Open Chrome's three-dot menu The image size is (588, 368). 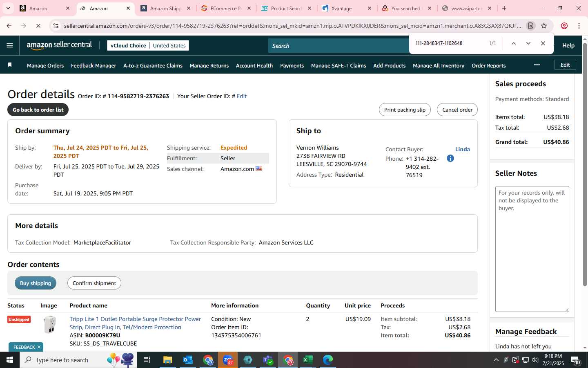(x=579, y=26)
